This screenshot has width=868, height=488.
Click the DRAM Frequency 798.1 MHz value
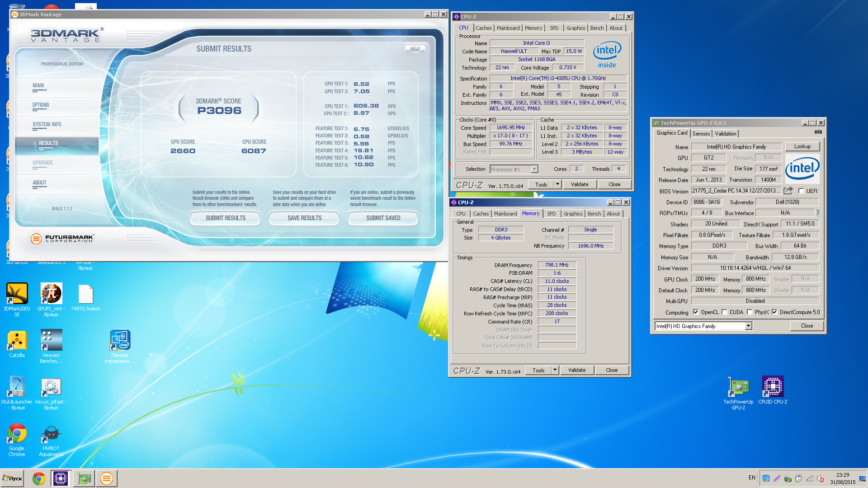point(557,265)
